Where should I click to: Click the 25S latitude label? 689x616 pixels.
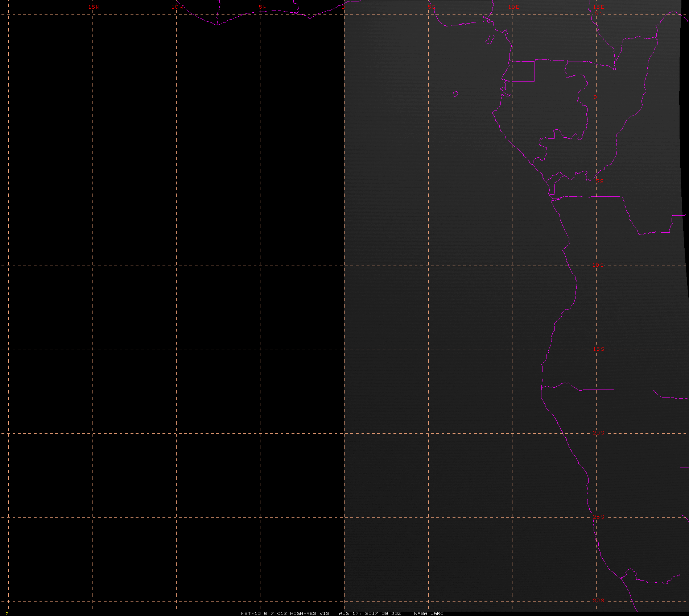click(599, 517)
